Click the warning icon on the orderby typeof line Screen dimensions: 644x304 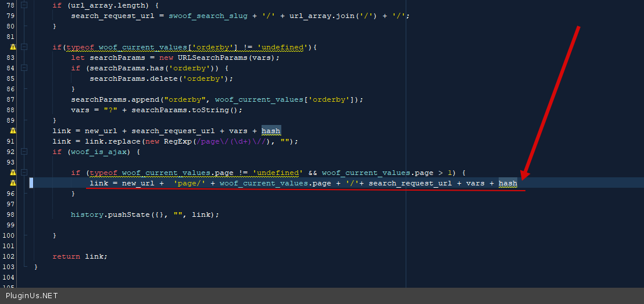13,47
